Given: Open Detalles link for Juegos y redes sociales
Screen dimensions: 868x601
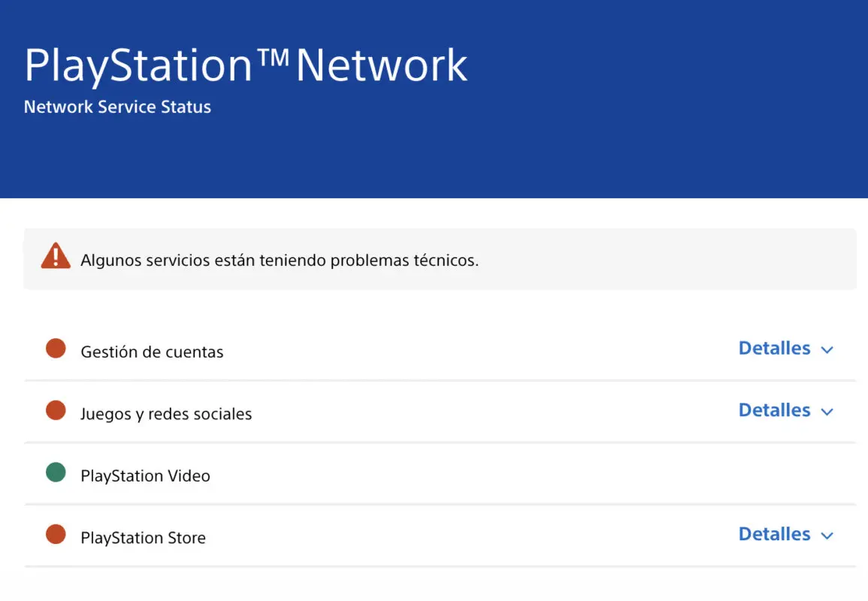Looking at the screenshot, I should point(775,410).
